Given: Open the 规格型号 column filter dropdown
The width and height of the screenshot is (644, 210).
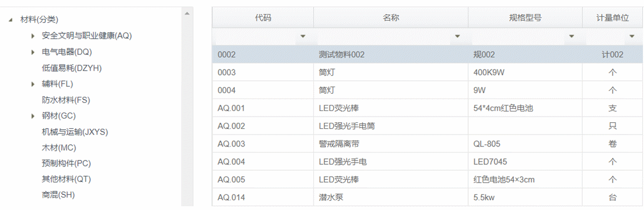Looking at the screenshot, I should point(571,36).
